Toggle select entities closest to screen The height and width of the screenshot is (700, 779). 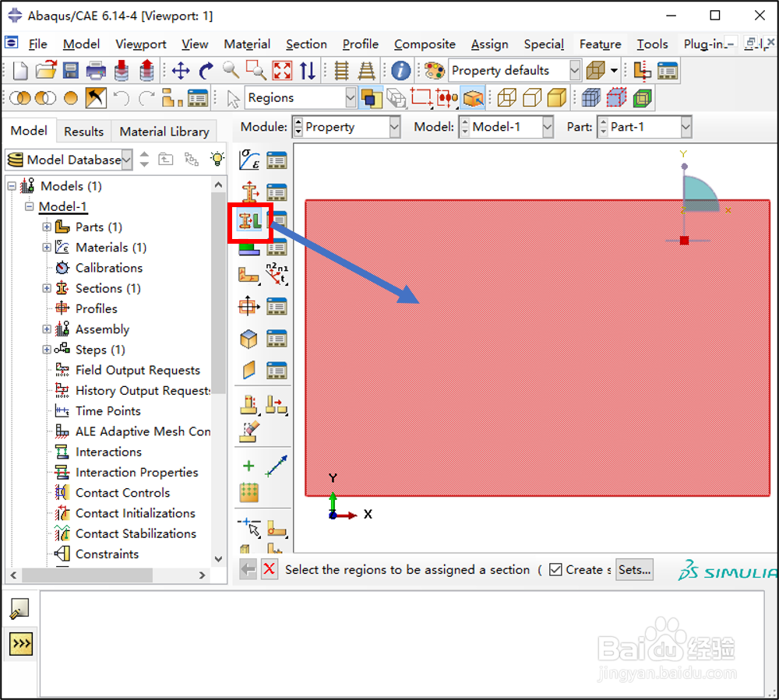[x=371, y=98]
